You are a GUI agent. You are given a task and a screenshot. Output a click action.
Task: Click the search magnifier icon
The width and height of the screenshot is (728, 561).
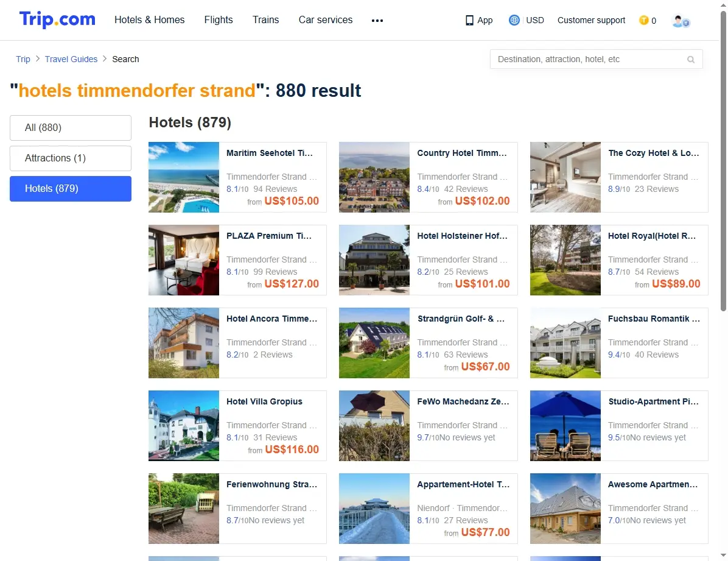[x=691, y=60]
